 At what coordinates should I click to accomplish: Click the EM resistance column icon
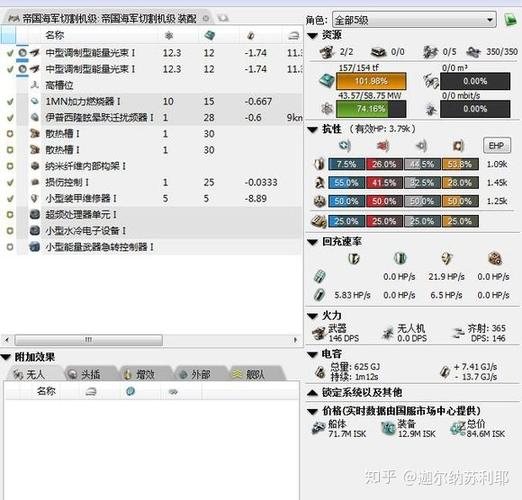pyautogui.click(x=345, y=146)
